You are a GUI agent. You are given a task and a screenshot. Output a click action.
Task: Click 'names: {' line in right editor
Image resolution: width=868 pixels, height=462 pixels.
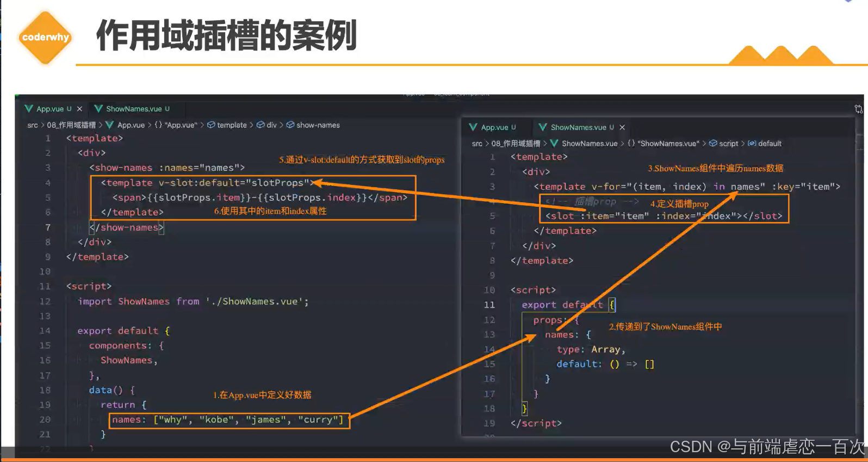pos(568,335)
